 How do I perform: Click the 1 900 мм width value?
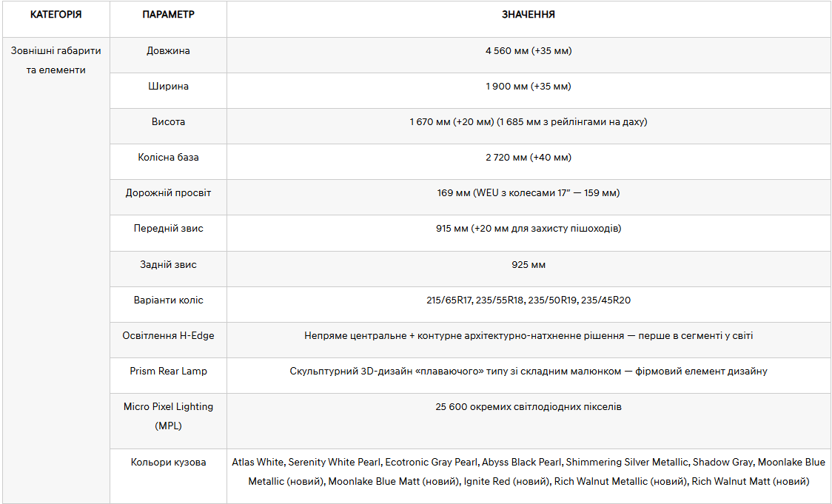point(529,87)
